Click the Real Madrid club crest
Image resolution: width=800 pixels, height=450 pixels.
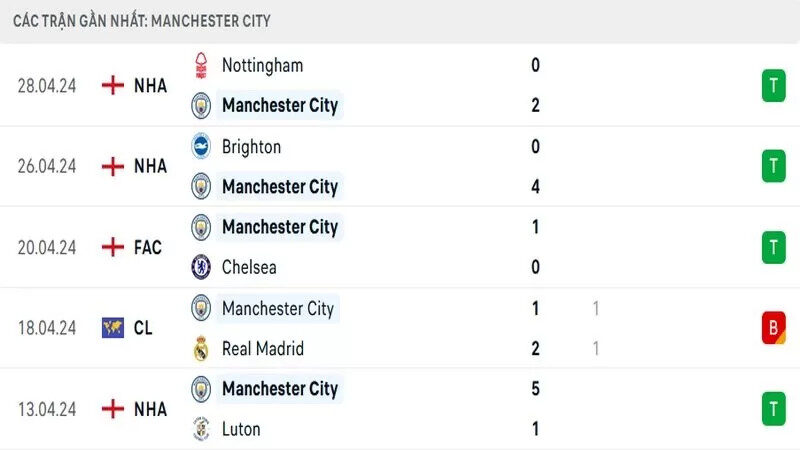[202, 348]
